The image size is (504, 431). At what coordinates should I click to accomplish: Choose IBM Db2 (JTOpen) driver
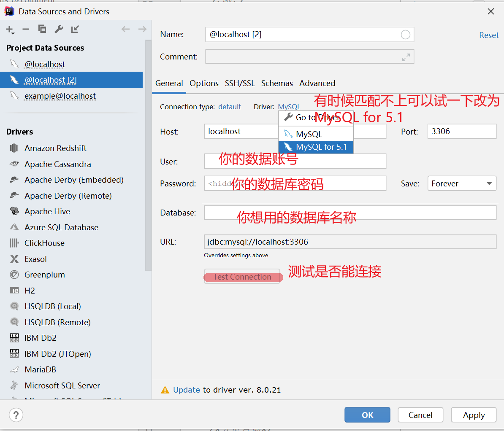(x=57, y=354)
